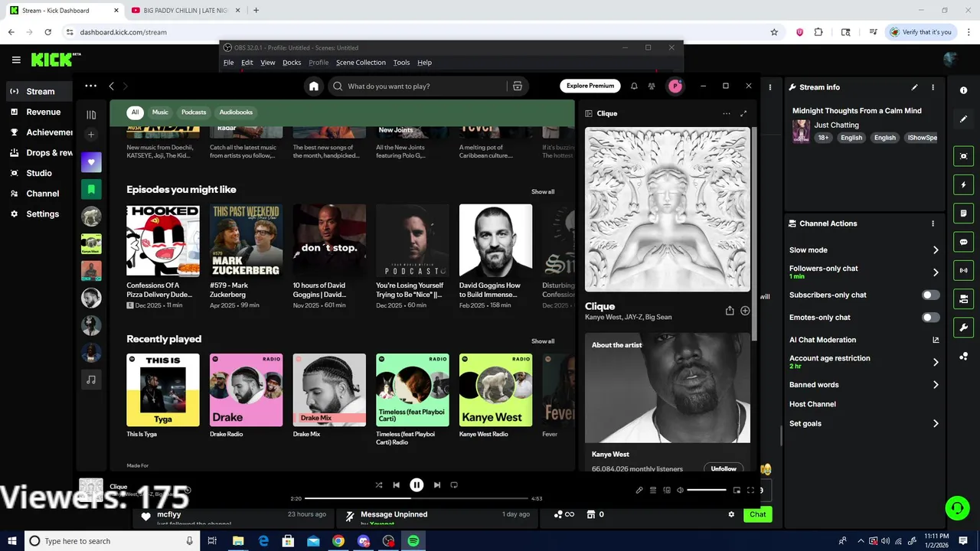The height and width of the screenshot is (551, 980).
Task: Show all Recently played
Action: (543, 341)
